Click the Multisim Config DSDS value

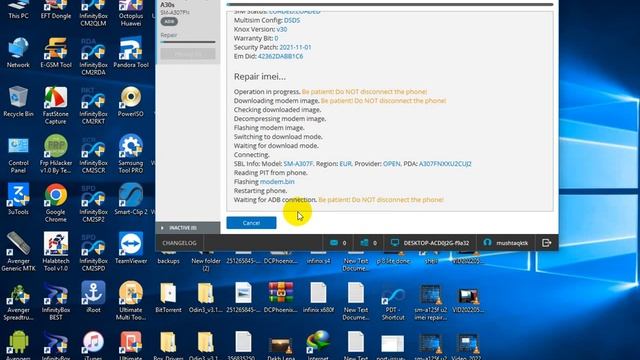[x=292, y=20]
